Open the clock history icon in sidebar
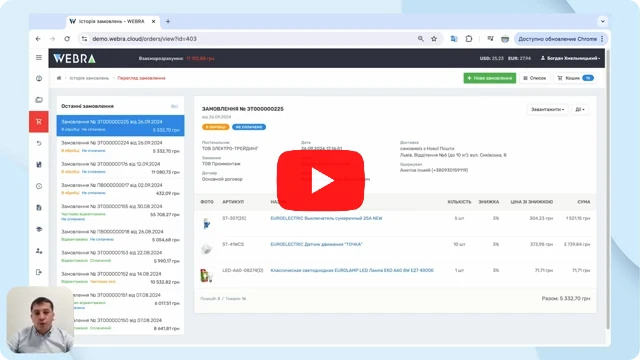 (39, 186)
